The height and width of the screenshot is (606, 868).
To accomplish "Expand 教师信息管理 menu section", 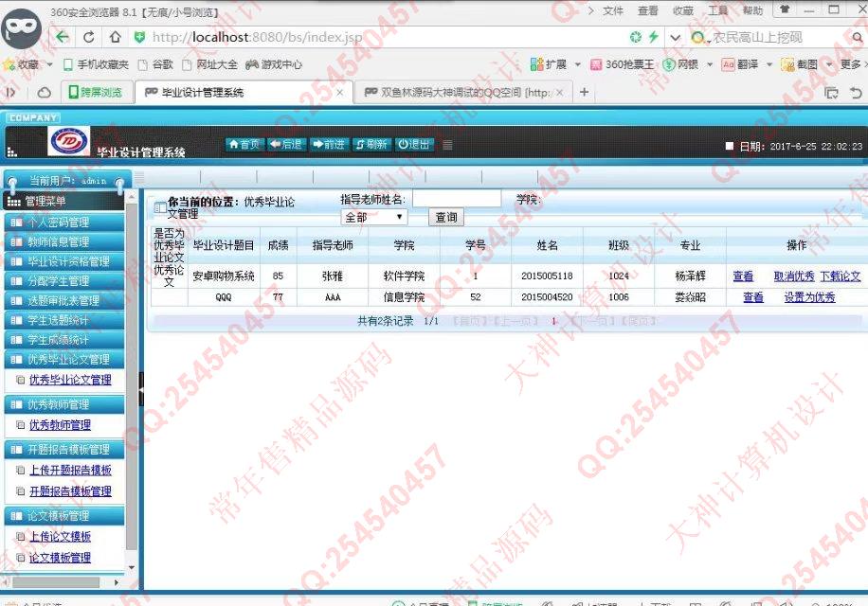I will tap(64, 241).
